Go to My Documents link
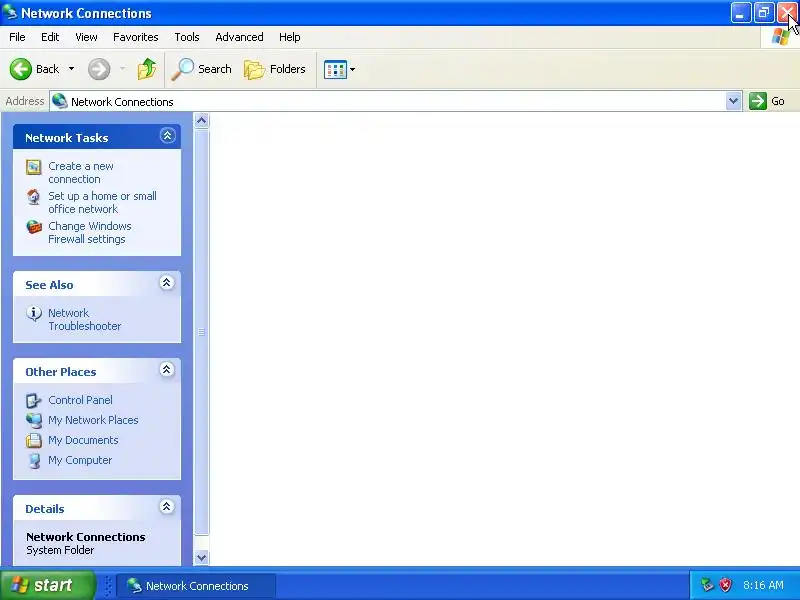800x600 pixels. [x=83, y=440]
